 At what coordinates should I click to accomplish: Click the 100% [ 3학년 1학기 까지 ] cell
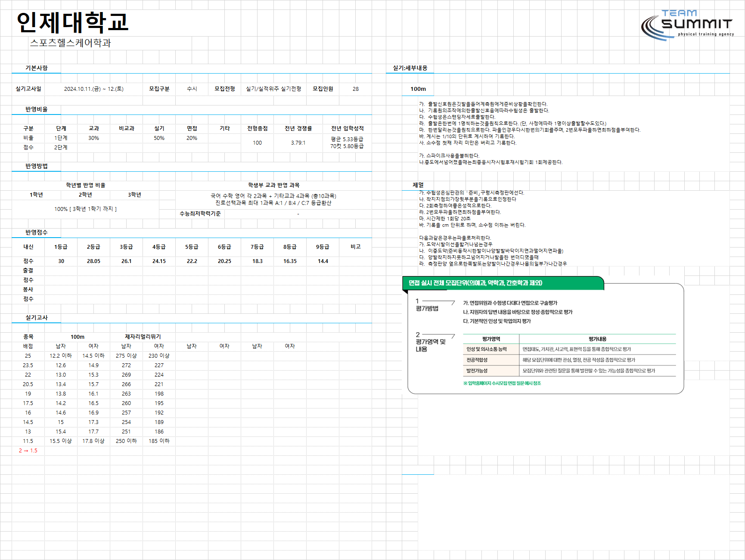click(85, 209)
